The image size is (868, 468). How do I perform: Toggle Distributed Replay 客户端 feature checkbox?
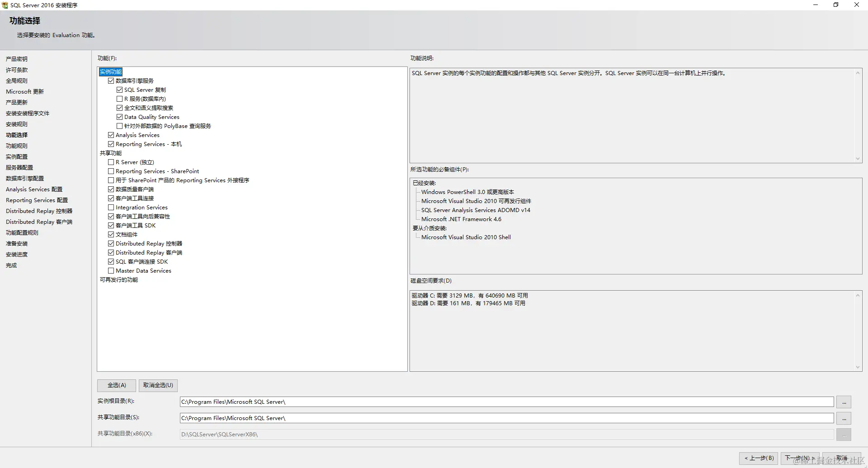(111, 253)
